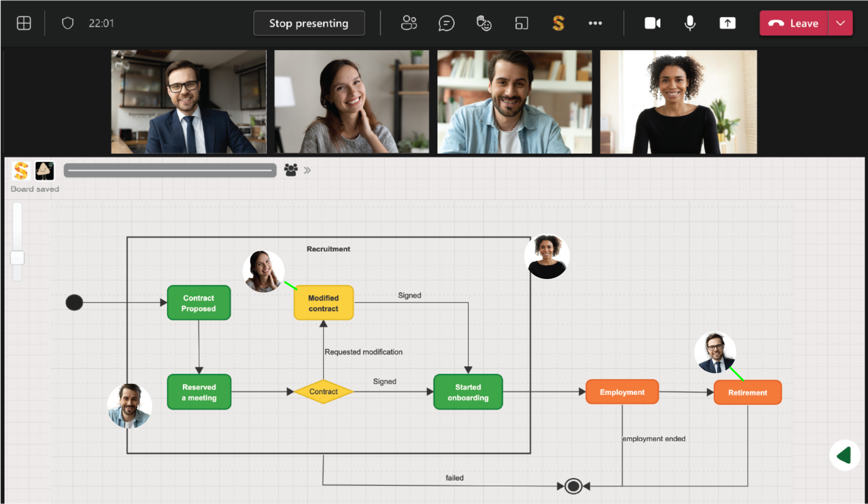Image resolution: width=868 pixels, height=504 pixels.
Task: Click the zoom slider handle on the board
Action: (x=18, y=257)
